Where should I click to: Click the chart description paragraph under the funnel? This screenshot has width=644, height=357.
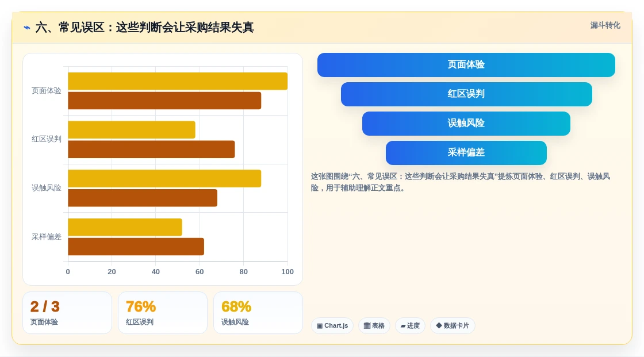(x=461, y=182)
